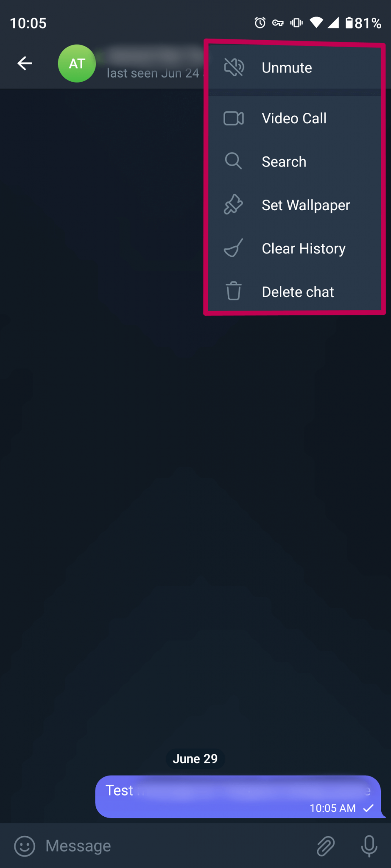Click the Video Call camera icon
The width and height of the screenshot is (391, 868).
click(x=234, y=118)
